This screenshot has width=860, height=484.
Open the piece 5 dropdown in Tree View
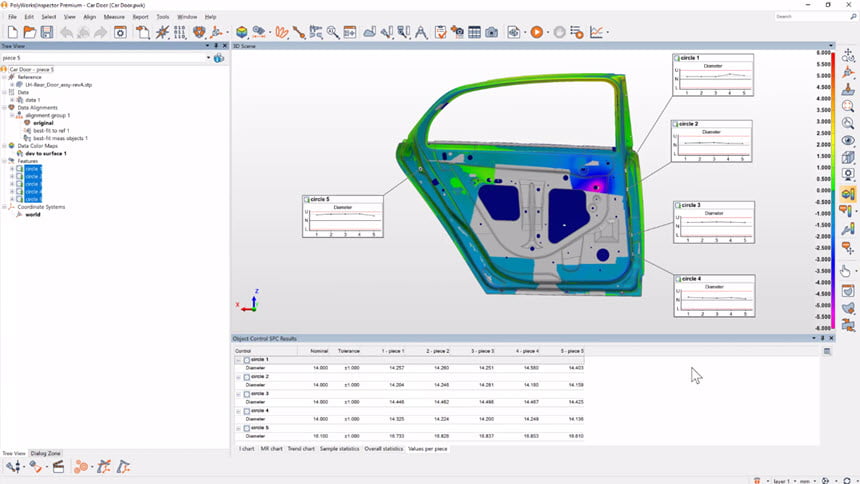208,58
